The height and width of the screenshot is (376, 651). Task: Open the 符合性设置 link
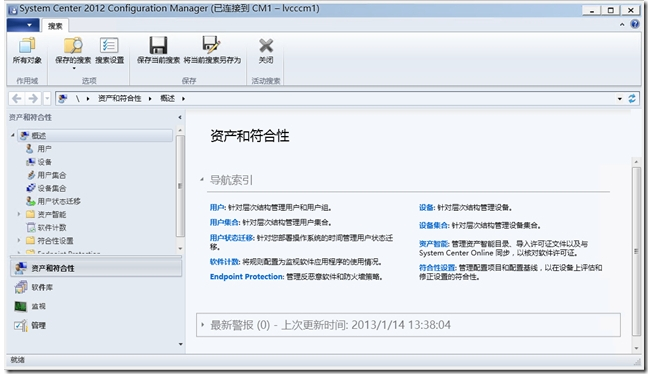pos(437,268)
